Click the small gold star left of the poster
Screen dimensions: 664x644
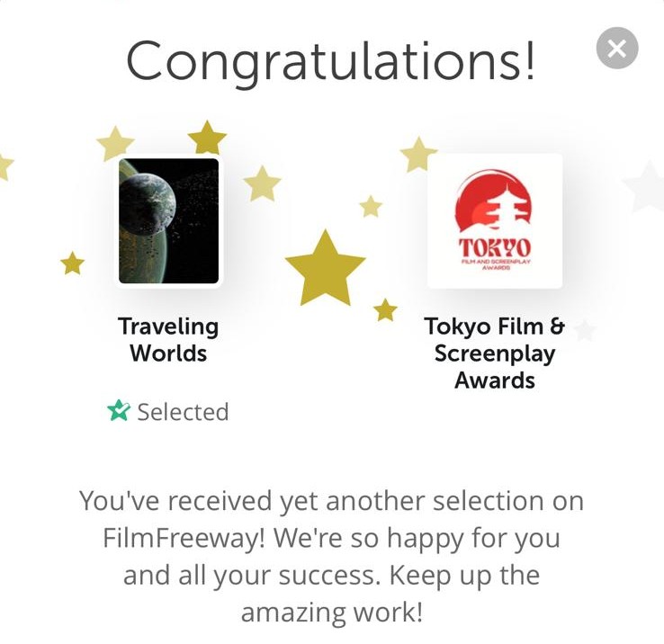coord(72,264)
